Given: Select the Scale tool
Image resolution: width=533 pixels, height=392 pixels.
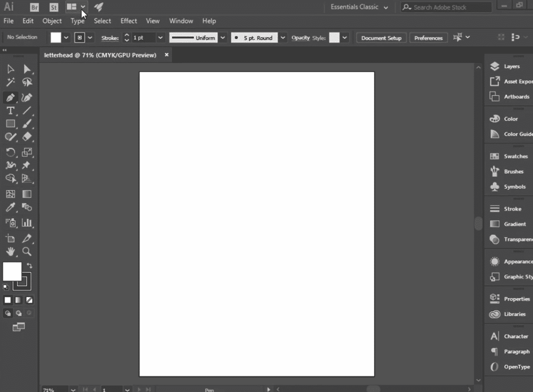Looking at the screenshot, I should [27, 152].
